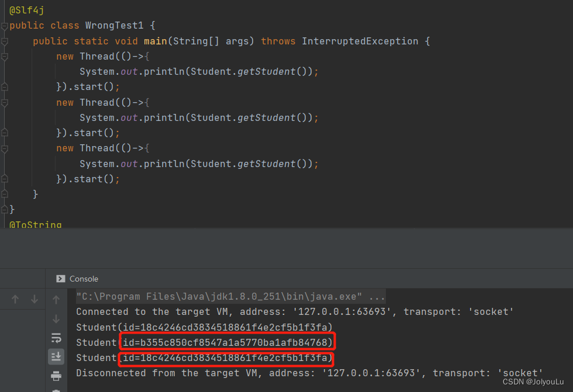Click the main method name
This screenshot has width=573, height=392.
click(x=156, y=41)
